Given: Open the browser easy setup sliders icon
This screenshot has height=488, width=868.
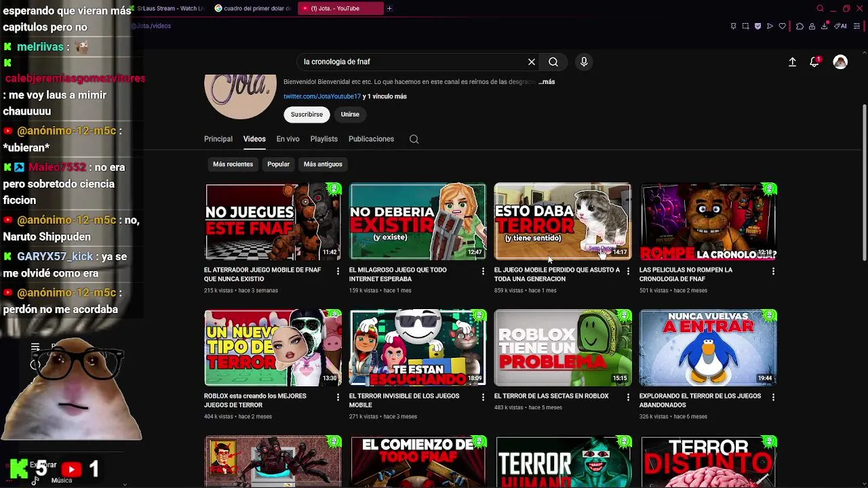Looking at the screenshot, I should [x=856, y=26].
